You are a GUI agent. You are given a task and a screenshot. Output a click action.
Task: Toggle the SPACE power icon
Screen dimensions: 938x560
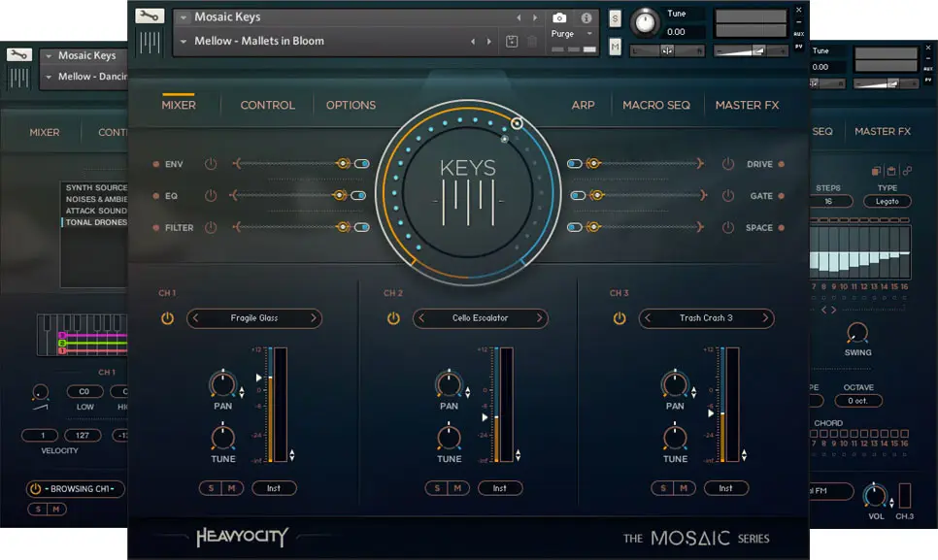tap(727, 227)
